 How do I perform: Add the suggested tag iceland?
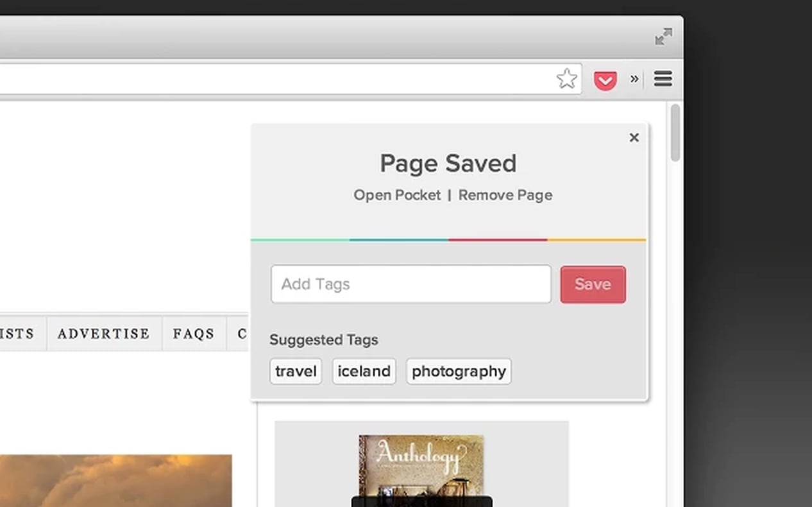tap(363, 371)
